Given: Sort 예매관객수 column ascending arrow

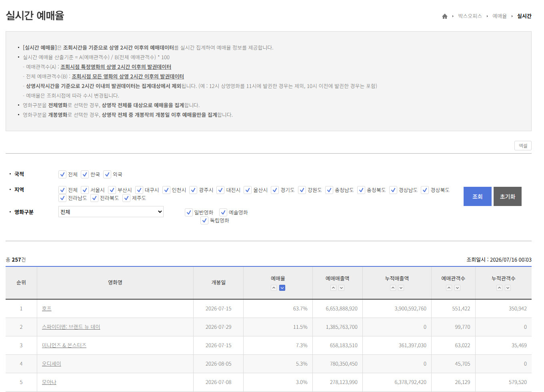Looking at the screenshot, I should (449, 288).
